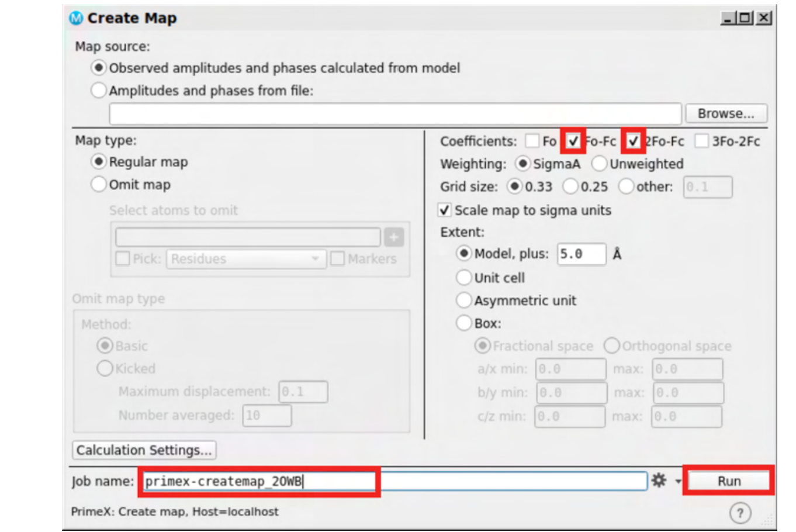Set grid size to 0.25
This screenshot has width=796, height=532.
[570, 186]
